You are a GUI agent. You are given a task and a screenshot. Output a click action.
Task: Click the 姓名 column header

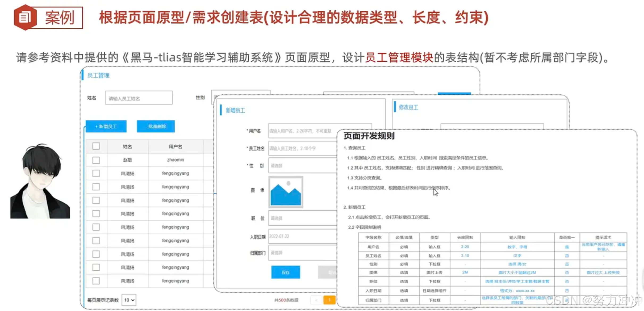127,146
